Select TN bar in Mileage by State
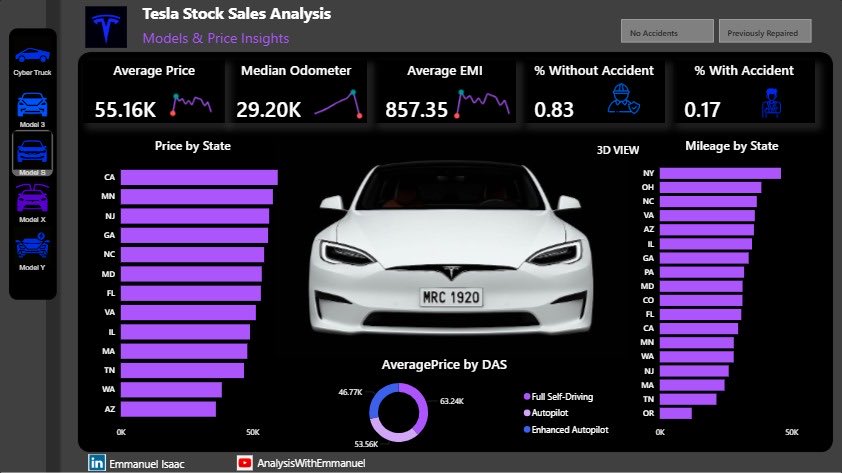Screen dimensions: 842x473 coord(688,399)
